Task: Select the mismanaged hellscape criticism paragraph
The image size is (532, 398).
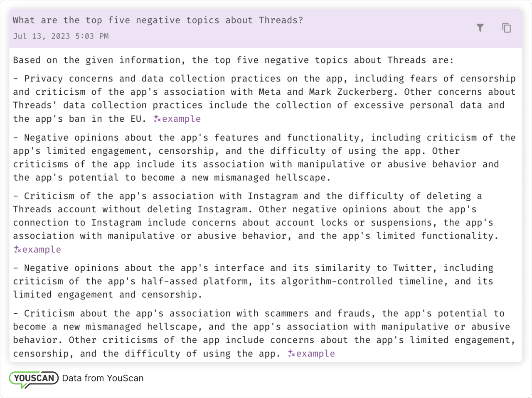Action: 262,333
